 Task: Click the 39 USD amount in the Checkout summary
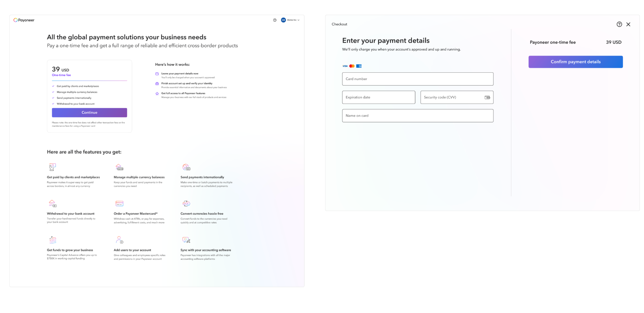pos(614,42)
